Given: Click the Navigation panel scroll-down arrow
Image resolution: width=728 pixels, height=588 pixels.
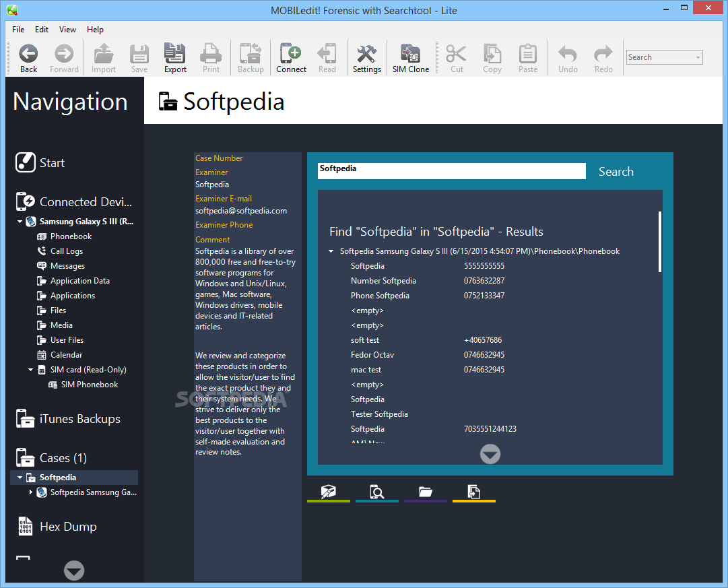Looking at the screenshot, I should 74,570.
